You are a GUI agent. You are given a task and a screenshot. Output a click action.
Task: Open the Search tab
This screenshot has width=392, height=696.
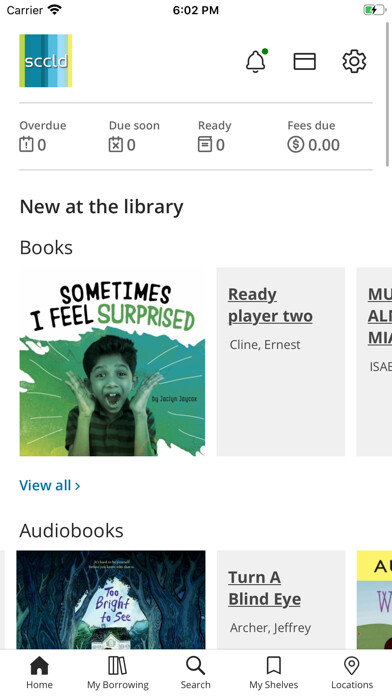coord(195,673)
